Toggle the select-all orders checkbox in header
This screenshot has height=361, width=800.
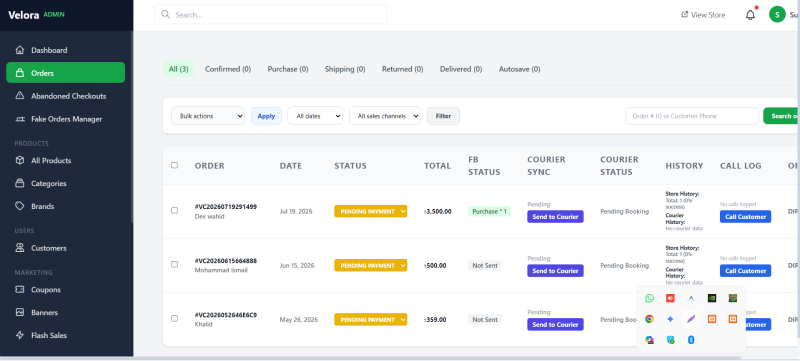click(x=174, y=165)
